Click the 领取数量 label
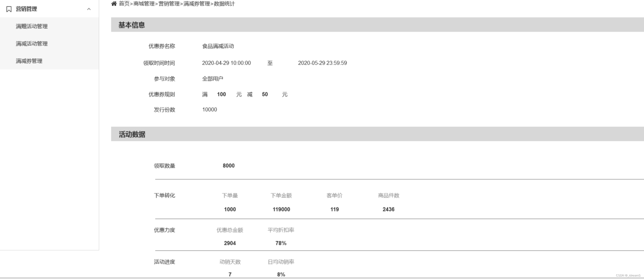The width and height of the screenshot is (644, 279). 164,166
